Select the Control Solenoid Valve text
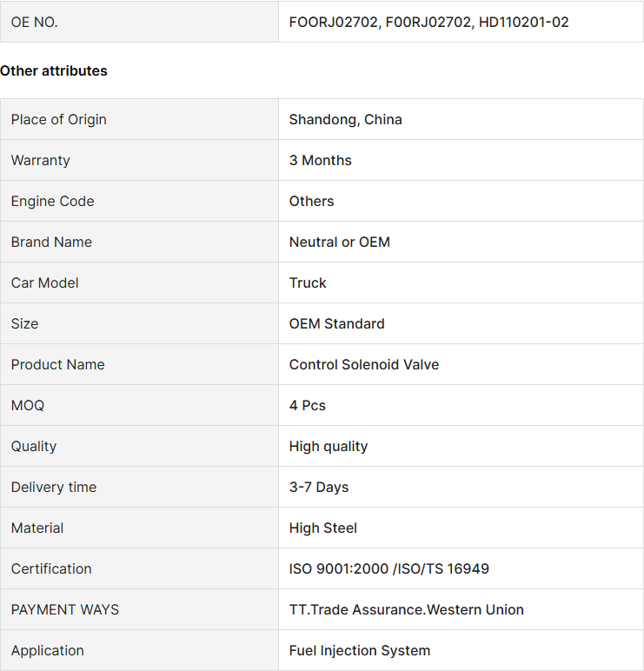Image resolution: width=644 pixels, height=671 pixels. tap(364, 364)
